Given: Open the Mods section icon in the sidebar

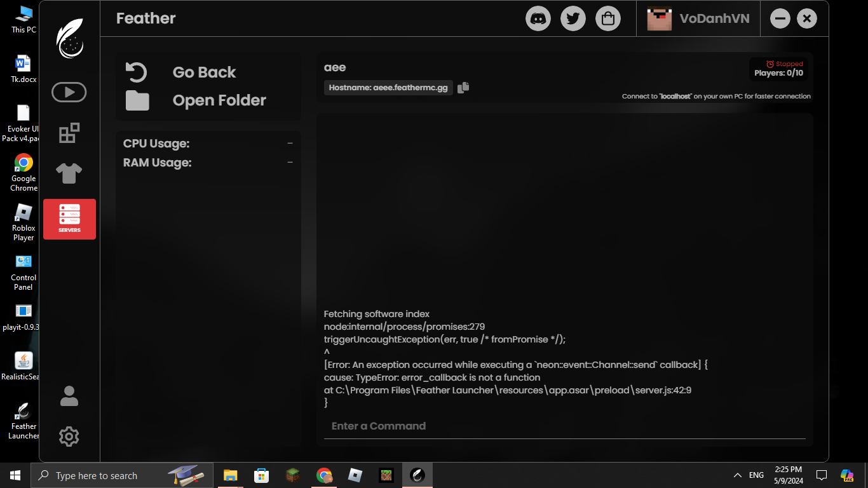Looking at the screenshot, I should coord(69,133).
